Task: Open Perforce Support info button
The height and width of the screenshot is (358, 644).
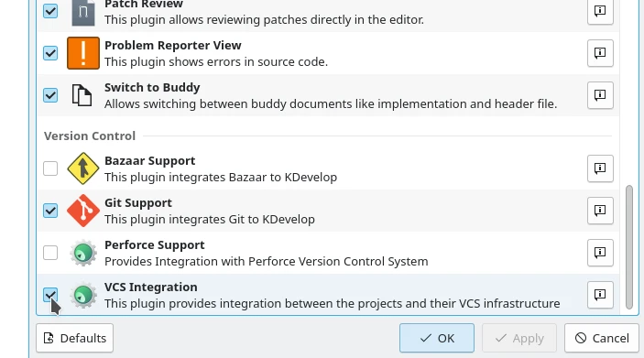Action: click(x=600, y=253)
